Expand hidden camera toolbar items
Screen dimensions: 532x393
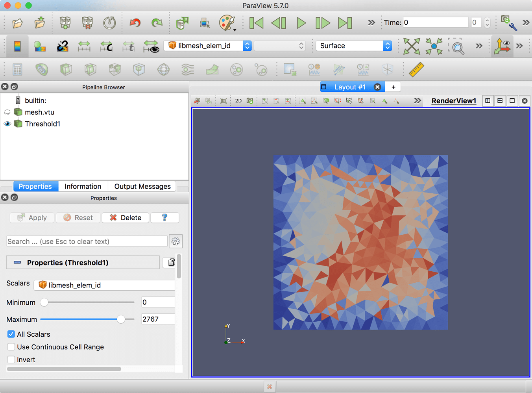[x=478, y=46]
